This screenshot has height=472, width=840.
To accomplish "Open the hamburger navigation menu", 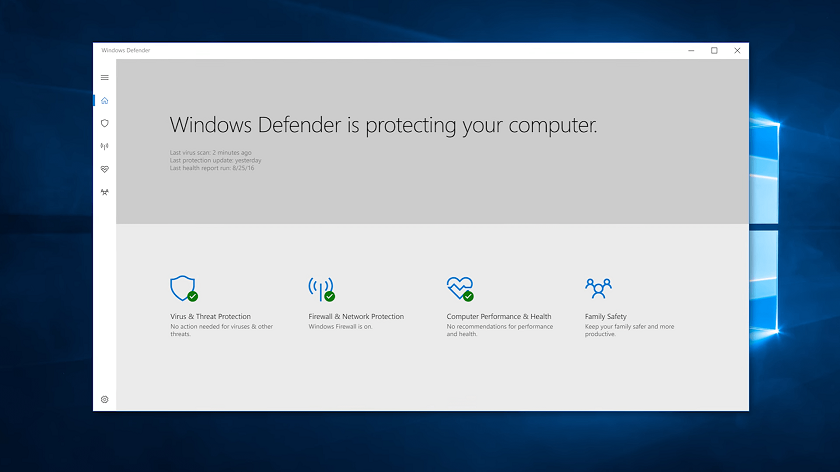I will click(104, 78).
